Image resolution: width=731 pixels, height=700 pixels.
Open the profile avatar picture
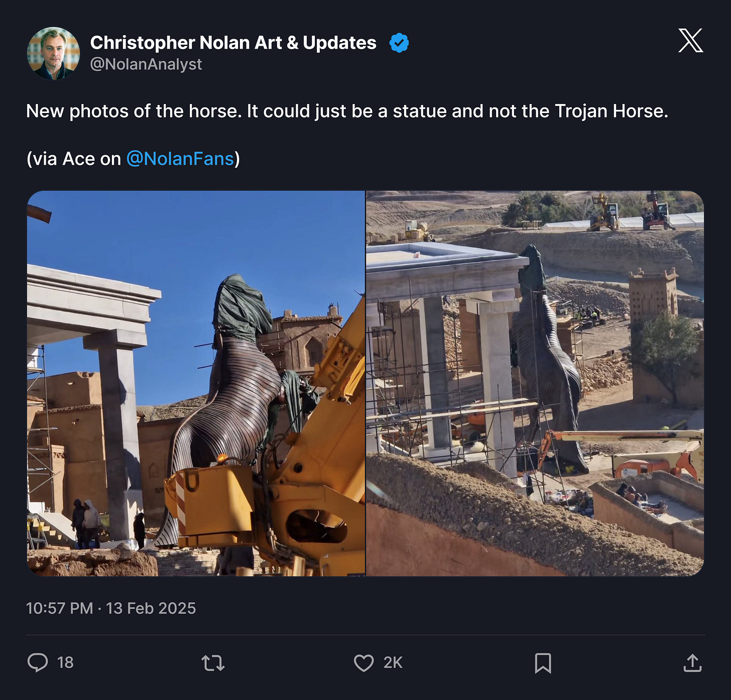click(x=53, y=53)
